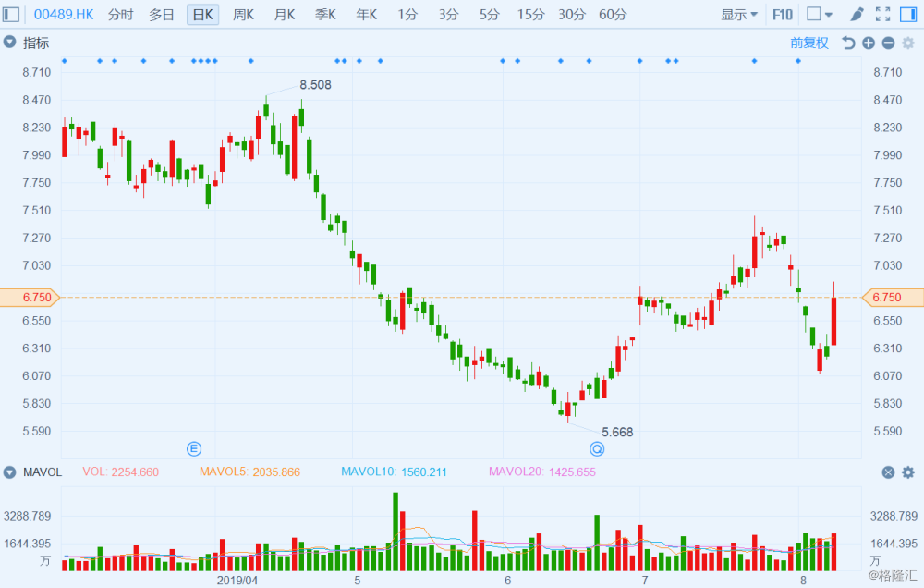The height and width of the screenshot is (588, 924).
Task: Zoom out with the minus icon
Action: tap(888, 43)
